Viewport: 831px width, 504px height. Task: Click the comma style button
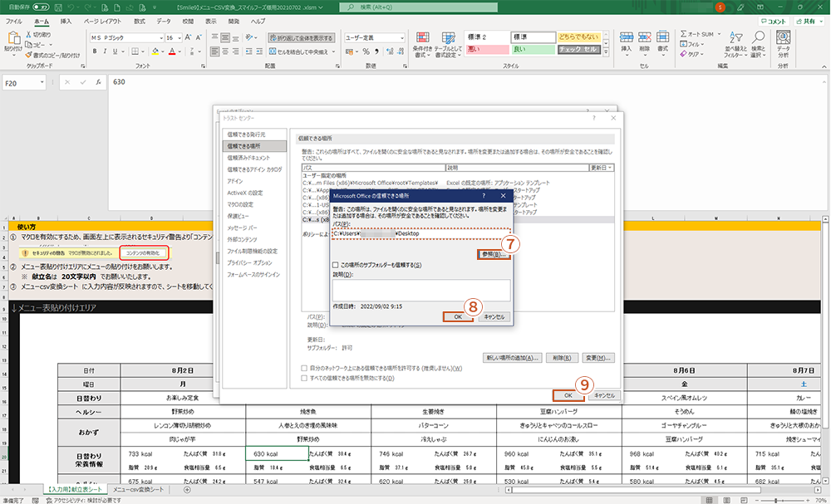click(x=376, y=51)
